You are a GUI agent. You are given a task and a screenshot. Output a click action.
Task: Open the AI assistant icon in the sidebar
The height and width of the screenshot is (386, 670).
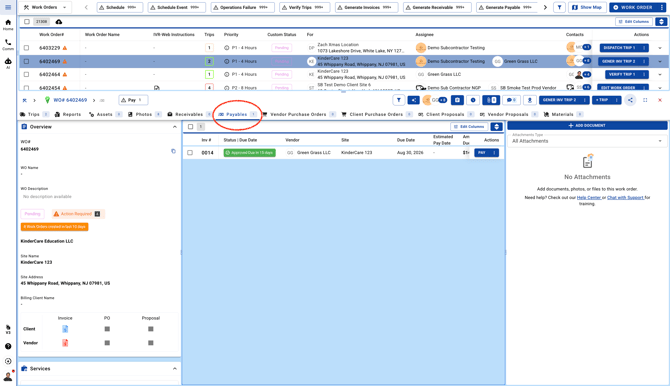8,63
